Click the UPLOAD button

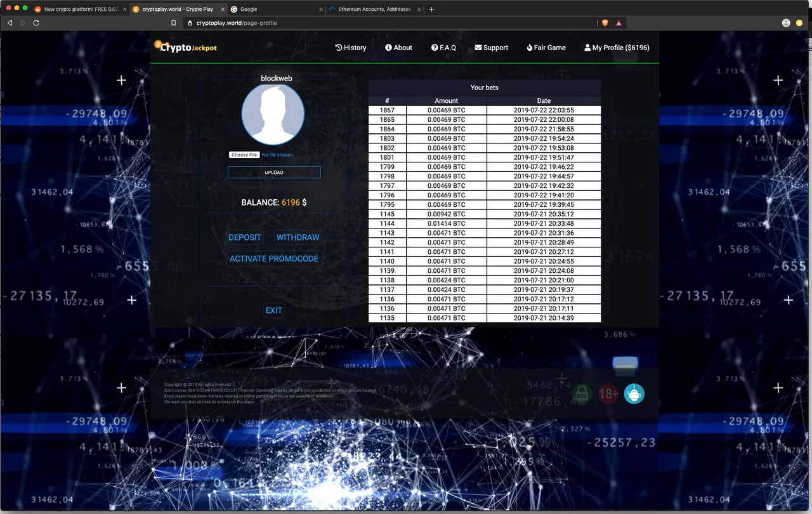coord(274,173)
